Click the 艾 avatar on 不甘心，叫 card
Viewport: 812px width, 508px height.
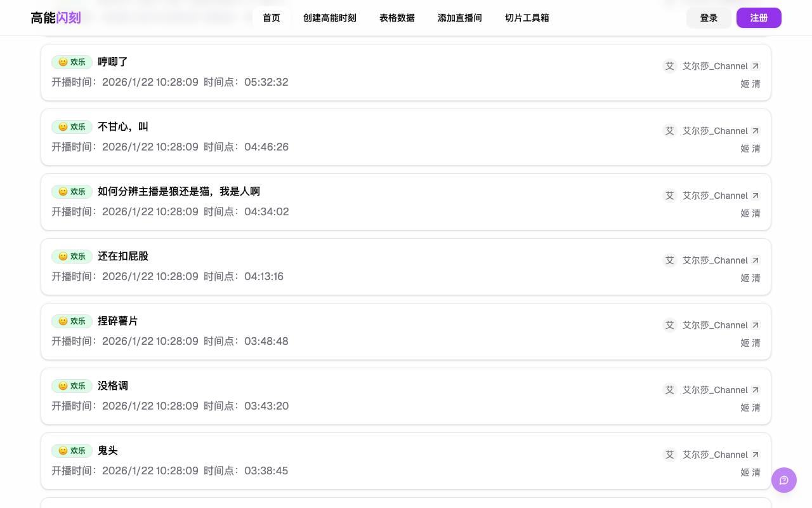tap(670, 131)
